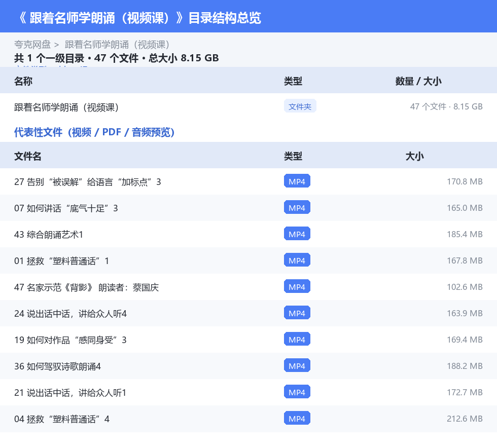Click the MP4 badge for file 21
Viewport: 497px width, 448px height.
[297, 392]
